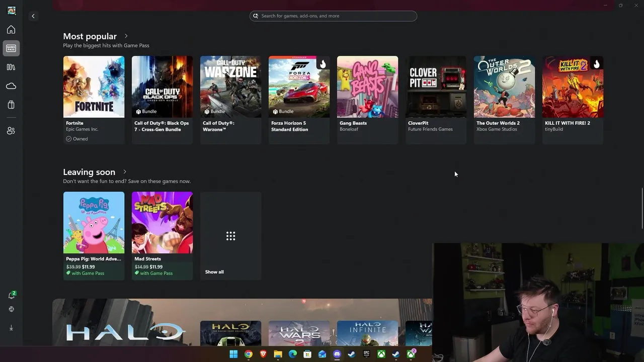The height and width of the screenshot is (362, 644).
Task: Open The Outer Worlds 2 cover
Action: (x=504, y=86)
